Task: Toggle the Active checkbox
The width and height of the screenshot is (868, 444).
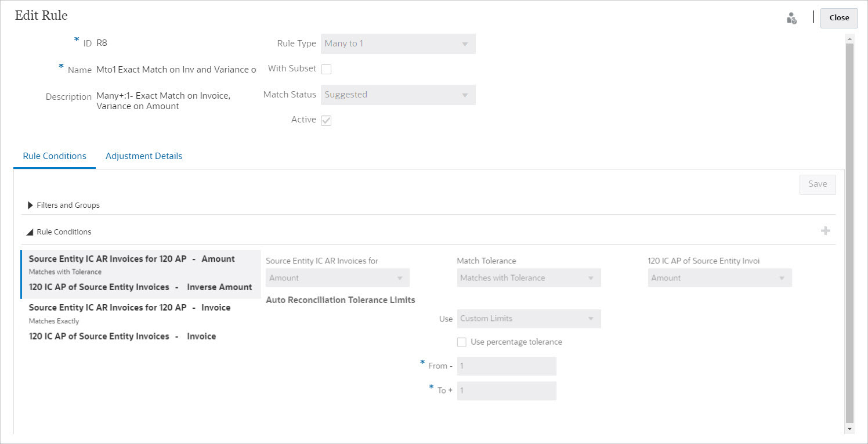Action: tap(326, 121)
